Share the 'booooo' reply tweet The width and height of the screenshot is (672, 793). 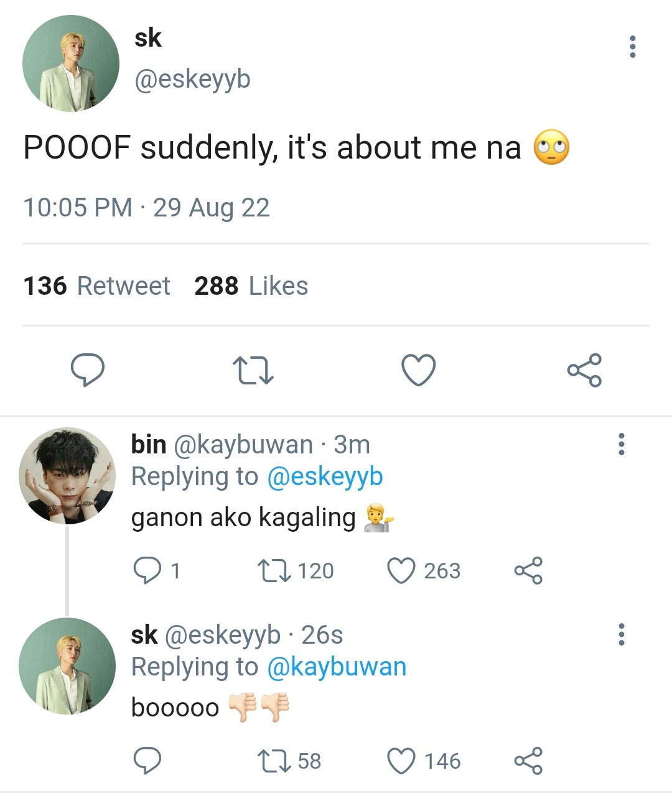click(x=528, y=761)
